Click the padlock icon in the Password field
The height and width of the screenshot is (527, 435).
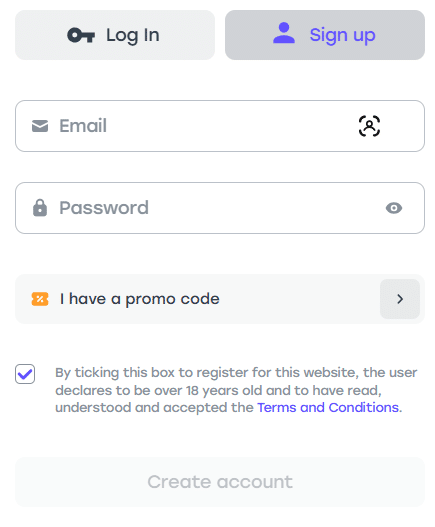(40, 208)
